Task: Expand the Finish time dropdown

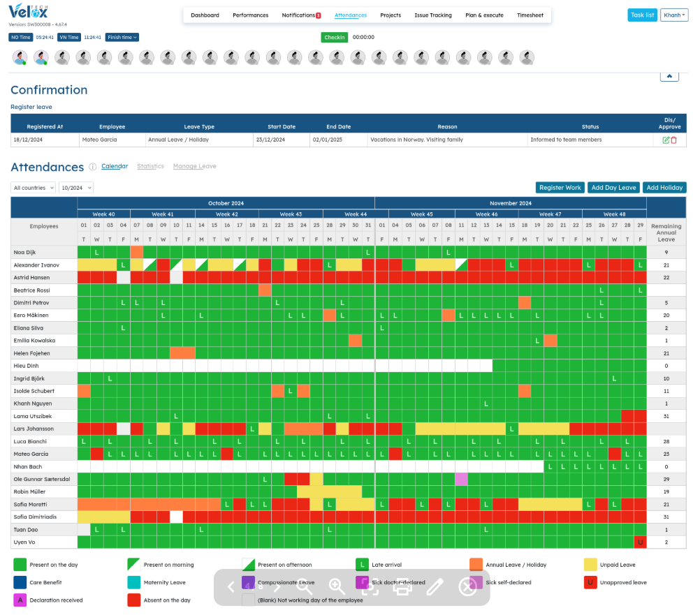Action: 122,37
